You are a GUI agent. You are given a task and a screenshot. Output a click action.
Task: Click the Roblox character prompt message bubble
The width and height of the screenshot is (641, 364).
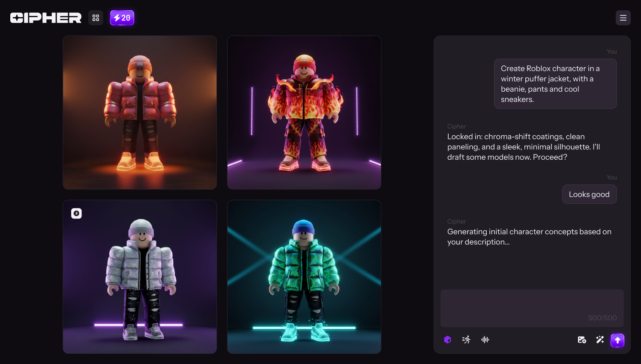point(555,84)
